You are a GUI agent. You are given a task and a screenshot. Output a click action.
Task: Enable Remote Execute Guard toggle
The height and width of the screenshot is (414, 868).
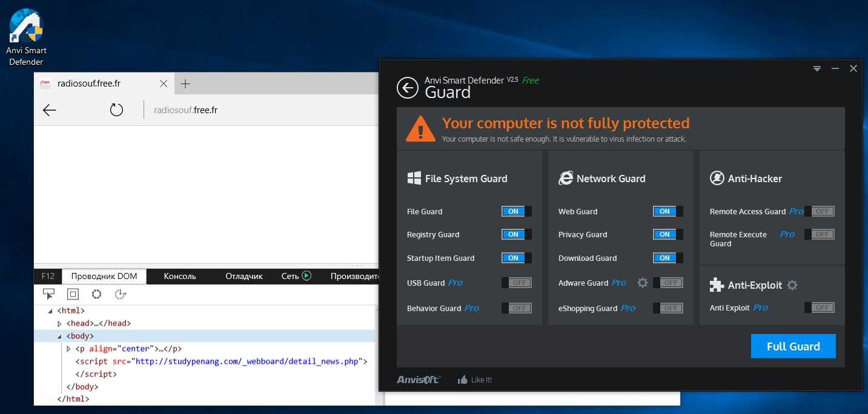820,234
